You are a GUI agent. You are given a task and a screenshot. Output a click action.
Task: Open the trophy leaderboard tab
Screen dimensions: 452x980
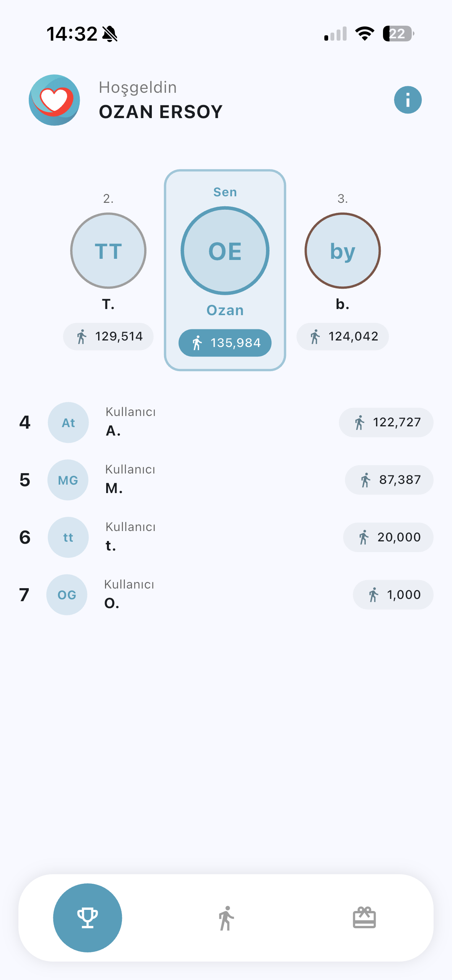coord(87,918)
